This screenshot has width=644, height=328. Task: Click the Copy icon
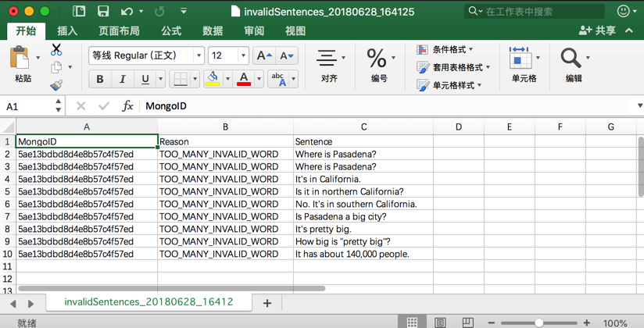[x=56, y=67]
